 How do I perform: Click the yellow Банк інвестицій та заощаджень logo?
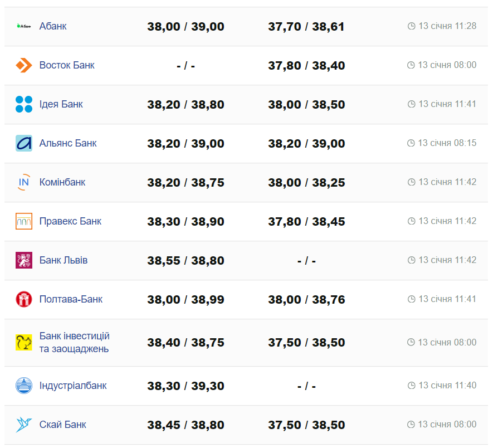click(24, 342)
